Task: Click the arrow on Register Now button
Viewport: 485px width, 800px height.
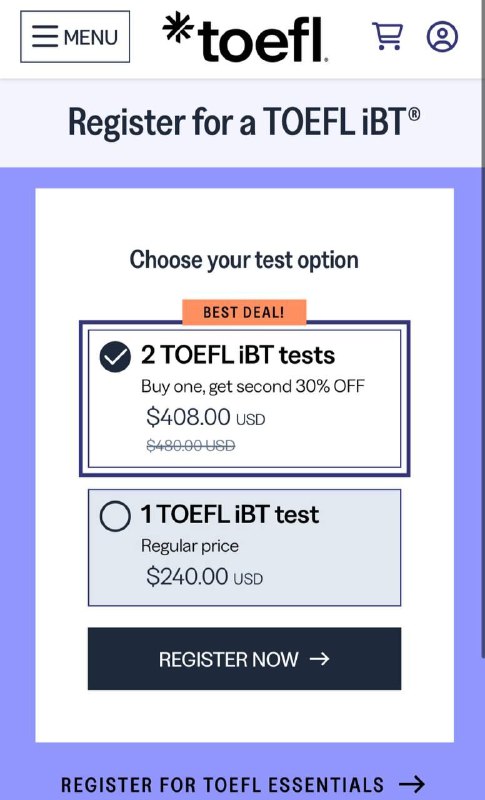Action: click(x=320, y=659)
